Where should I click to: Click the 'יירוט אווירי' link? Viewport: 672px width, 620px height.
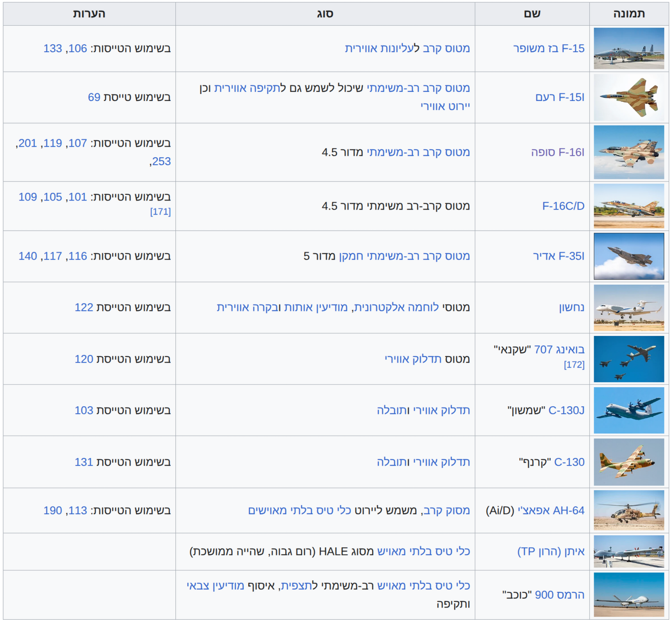click(445, 106)
